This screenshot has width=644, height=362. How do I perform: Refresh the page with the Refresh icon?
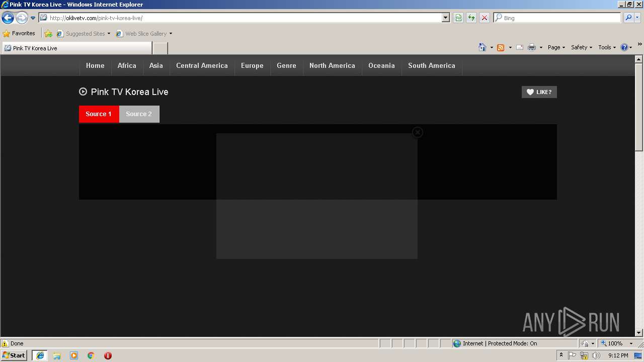tap(471, 18)
